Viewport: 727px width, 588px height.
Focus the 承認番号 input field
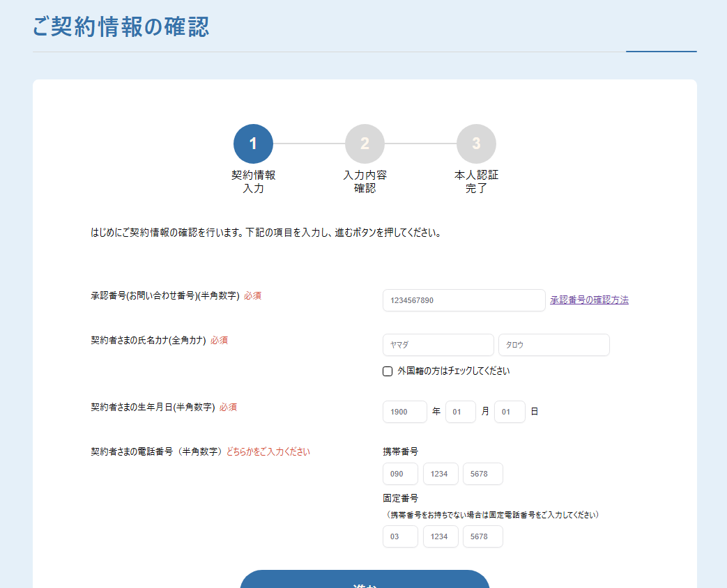tap(464, 300)
